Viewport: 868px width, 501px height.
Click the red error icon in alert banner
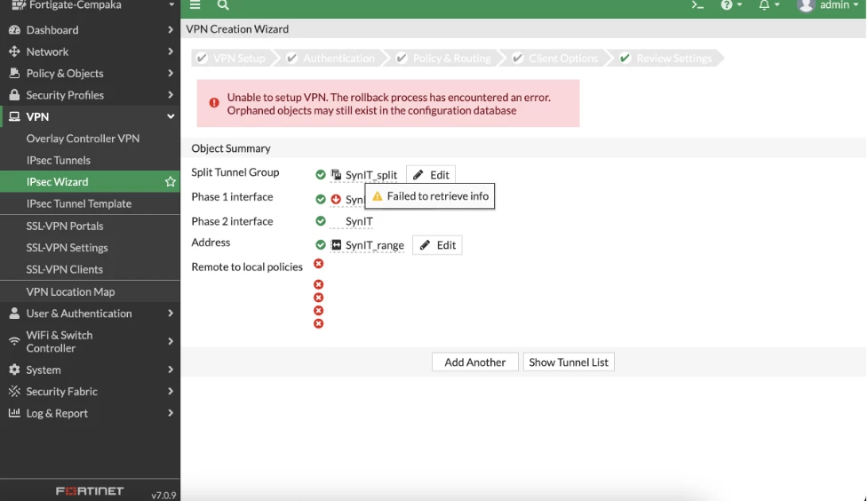[x=214, y=103]
